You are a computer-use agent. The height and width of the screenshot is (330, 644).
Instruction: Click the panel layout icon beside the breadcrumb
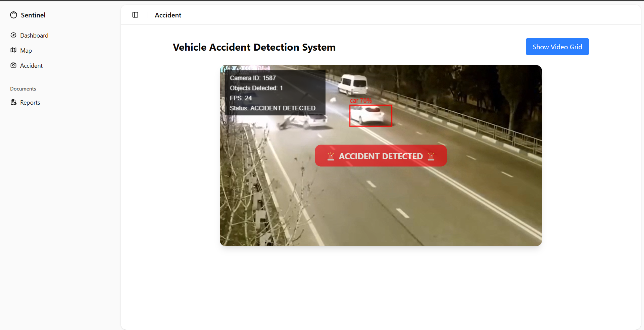135,15
